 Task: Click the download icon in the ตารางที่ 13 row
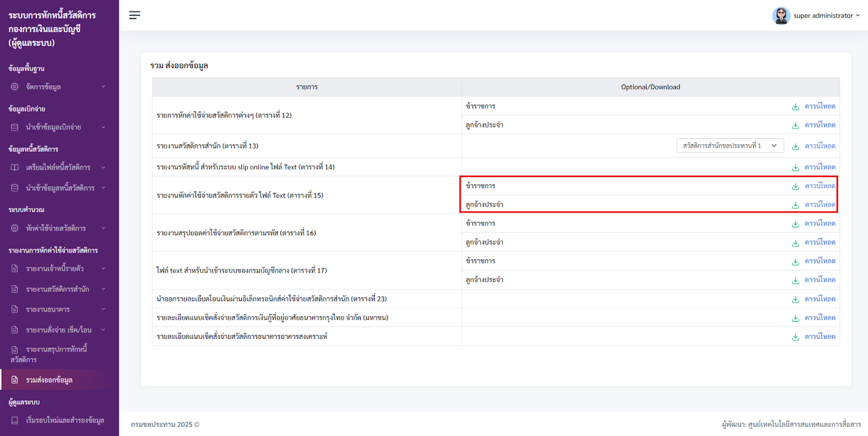[795, 146]
